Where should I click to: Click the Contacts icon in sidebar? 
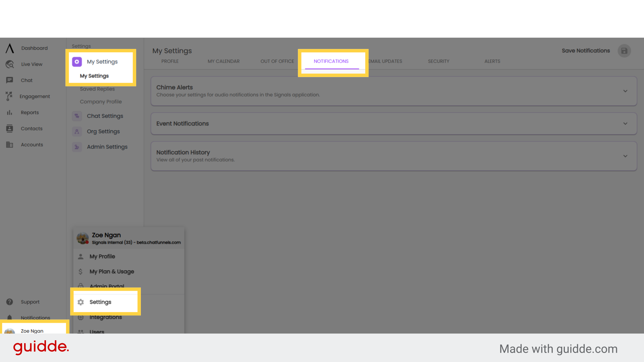click(9, 128)
